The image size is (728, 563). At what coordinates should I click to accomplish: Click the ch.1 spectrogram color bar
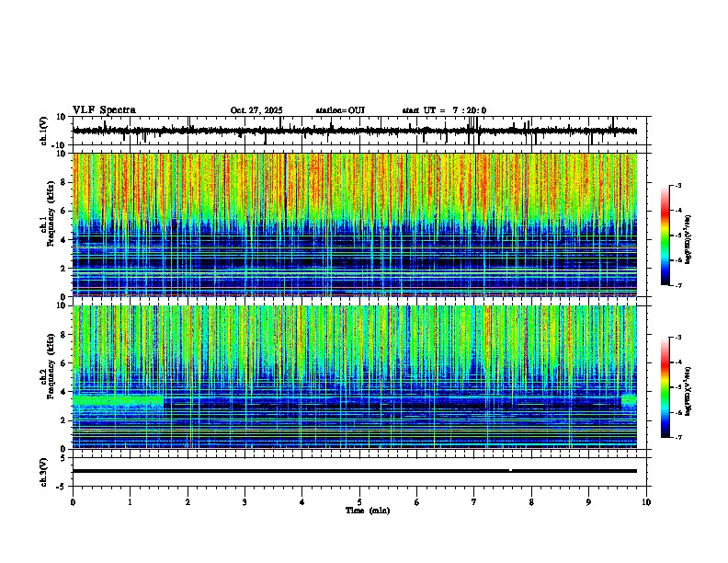point(665,236)
